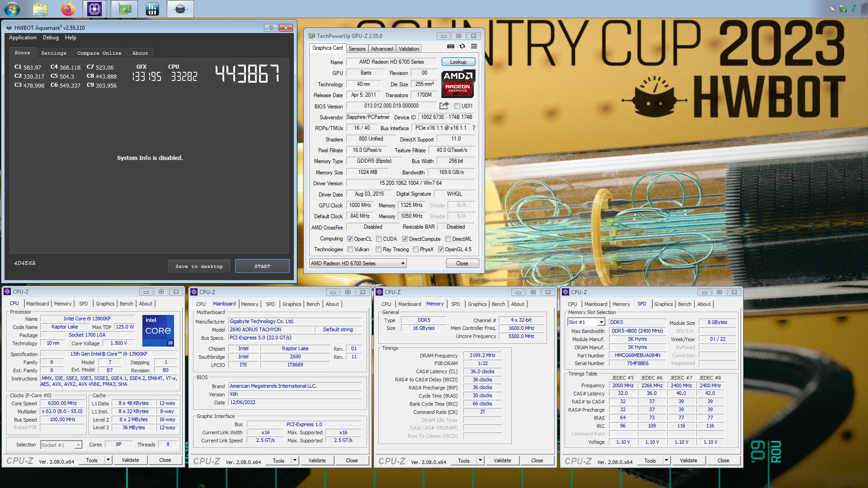Open Bench tab in CPU-Z CPU window
The width and height of the screenshot is (868, 488).
[126, 304]
